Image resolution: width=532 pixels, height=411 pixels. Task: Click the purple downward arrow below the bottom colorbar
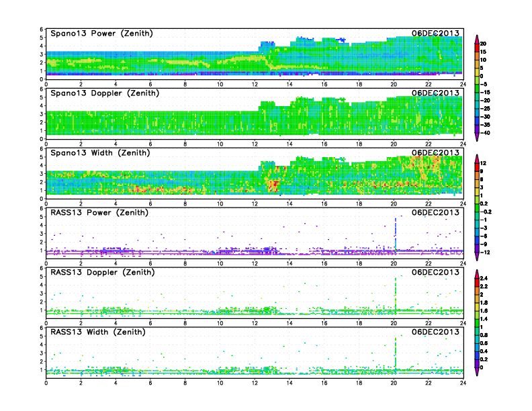[477, 372]
